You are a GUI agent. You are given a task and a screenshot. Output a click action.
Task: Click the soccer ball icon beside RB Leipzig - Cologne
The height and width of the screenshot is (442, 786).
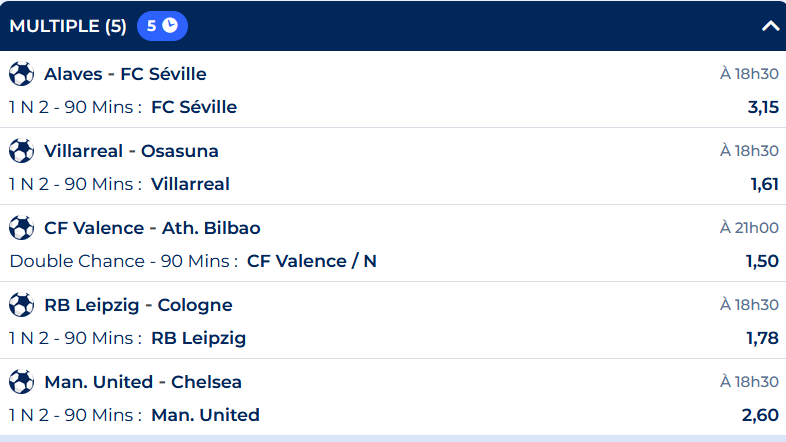point(21,305)
